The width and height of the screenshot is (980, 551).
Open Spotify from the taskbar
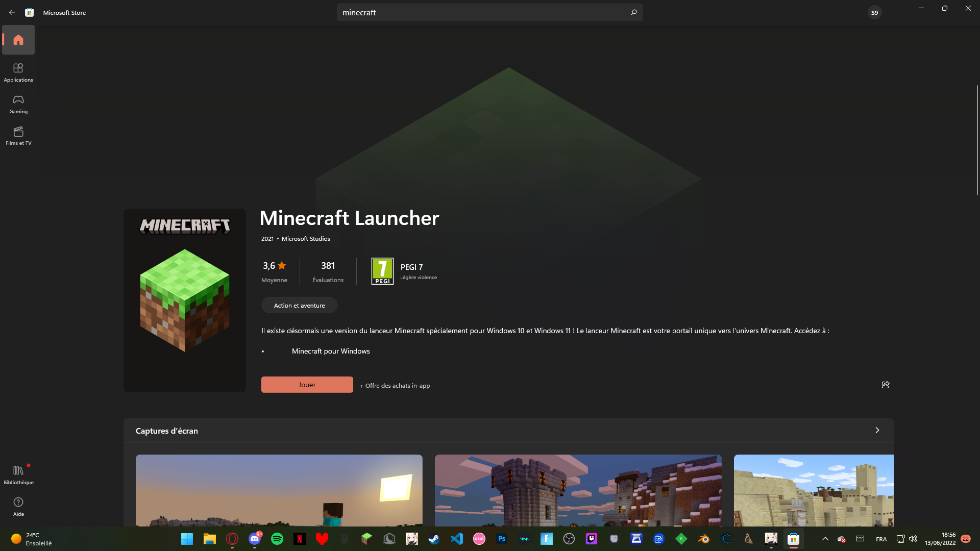tap(277, 539)
